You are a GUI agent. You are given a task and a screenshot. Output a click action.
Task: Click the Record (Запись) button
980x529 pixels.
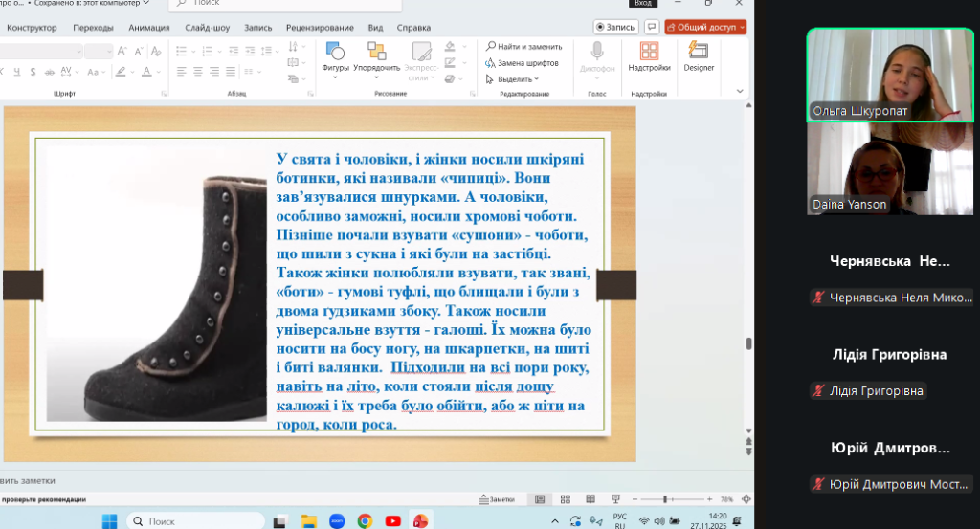point(615,27)
